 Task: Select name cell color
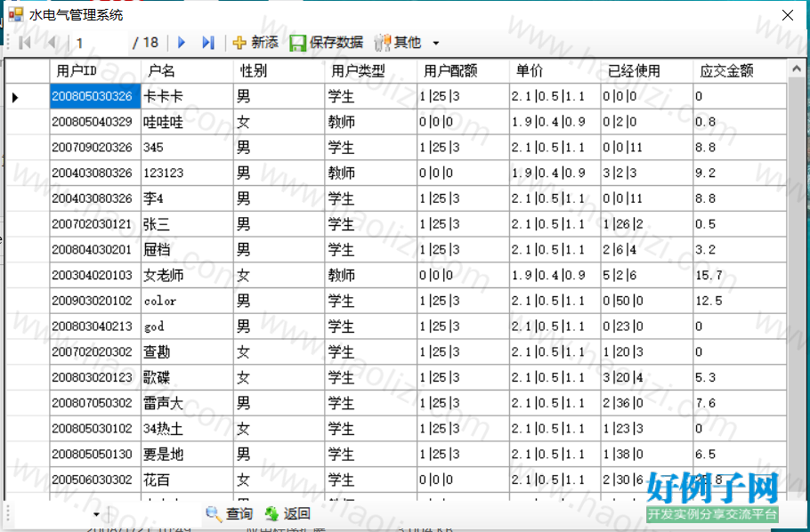[x=187, y=301]
